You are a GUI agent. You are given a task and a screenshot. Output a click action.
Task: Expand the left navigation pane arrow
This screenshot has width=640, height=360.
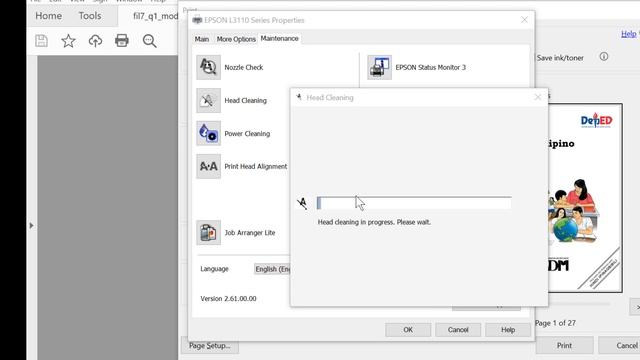(x=31, y=225)
